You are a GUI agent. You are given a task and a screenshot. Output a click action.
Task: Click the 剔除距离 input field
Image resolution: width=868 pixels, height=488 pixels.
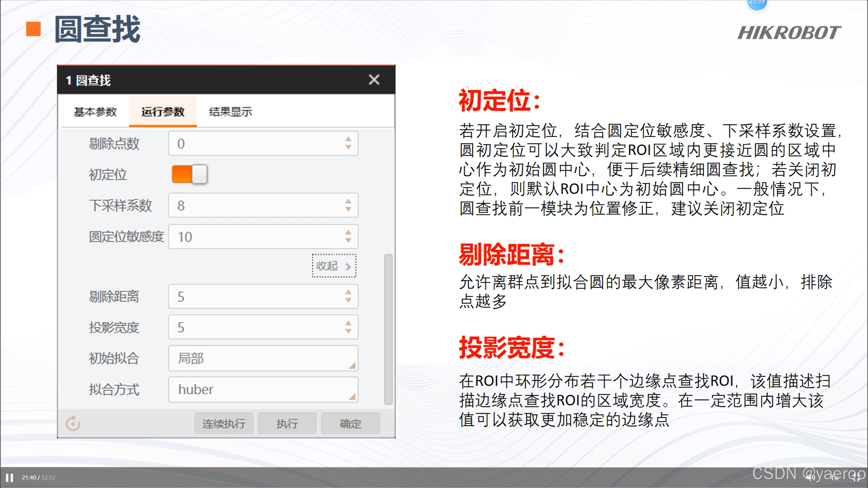(254, 297)
